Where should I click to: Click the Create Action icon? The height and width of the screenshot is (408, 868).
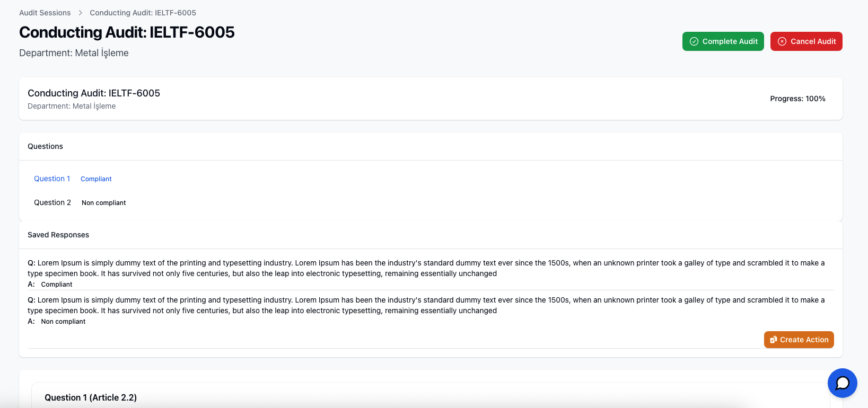[x=773, y=340]
